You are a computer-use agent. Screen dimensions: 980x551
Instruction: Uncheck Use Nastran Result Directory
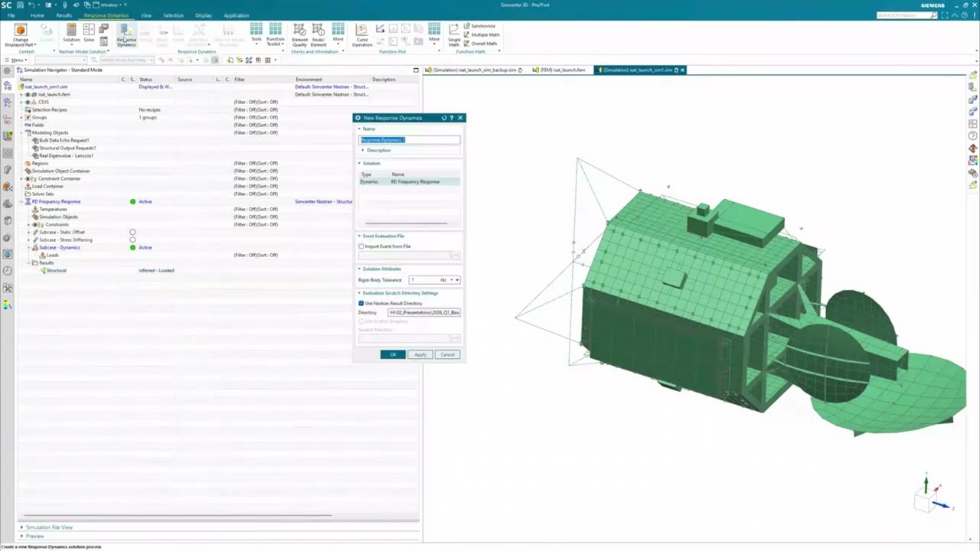[361, 303]
